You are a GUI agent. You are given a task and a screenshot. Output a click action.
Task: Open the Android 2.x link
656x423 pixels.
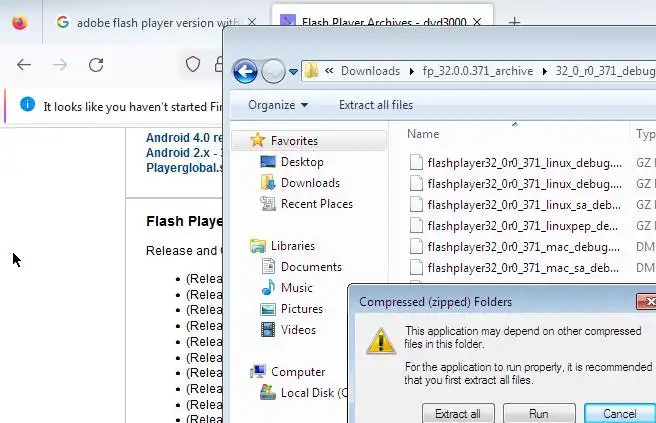[x=184, y=153]
